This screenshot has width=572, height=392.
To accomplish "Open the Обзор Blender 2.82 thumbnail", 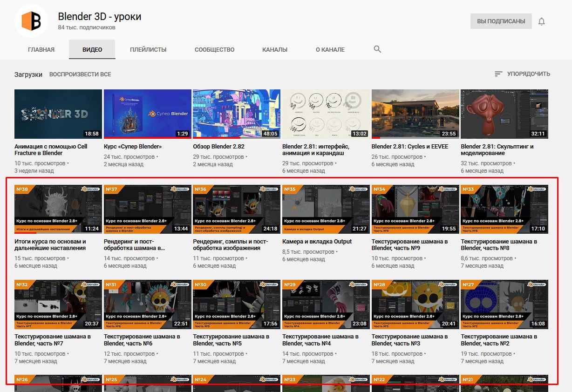I will coord(237,114).
